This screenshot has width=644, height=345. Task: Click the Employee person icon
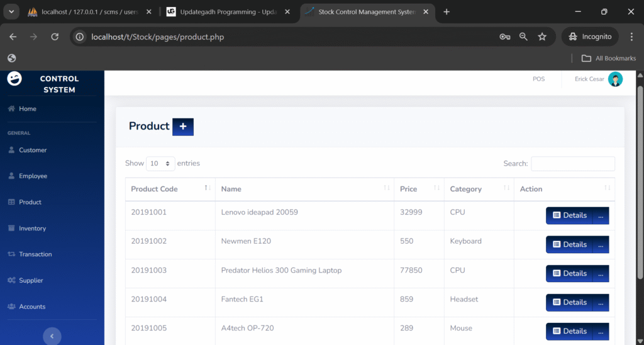point(11,176)
